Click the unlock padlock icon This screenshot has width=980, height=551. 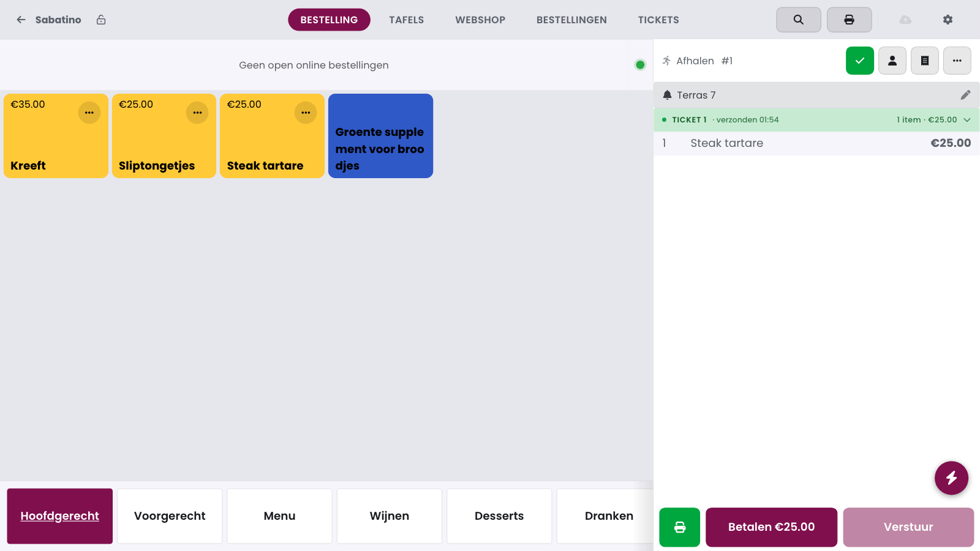point(101,20)
